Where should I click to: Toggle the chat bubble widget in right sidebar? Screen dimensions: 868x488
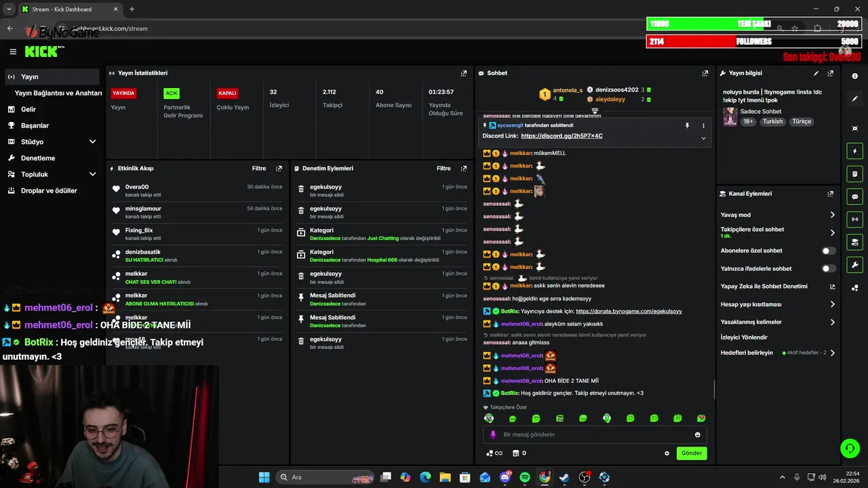click(x=855, y=197)
